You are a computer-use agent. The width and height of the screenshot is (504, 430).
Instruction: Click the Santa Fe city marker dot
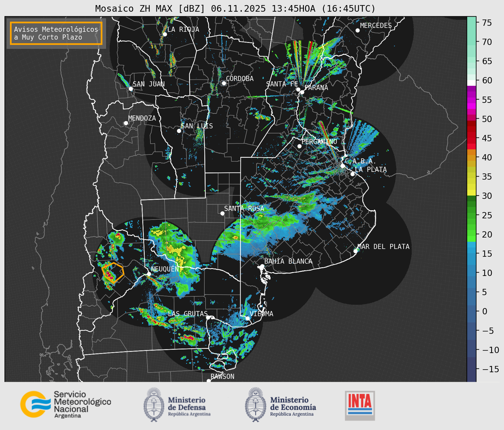click(x=298, y=89)
